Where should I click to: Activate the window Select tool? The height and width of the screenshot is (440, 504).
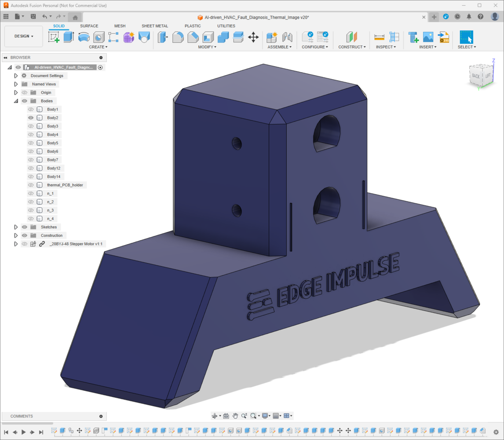coord(466,37)
